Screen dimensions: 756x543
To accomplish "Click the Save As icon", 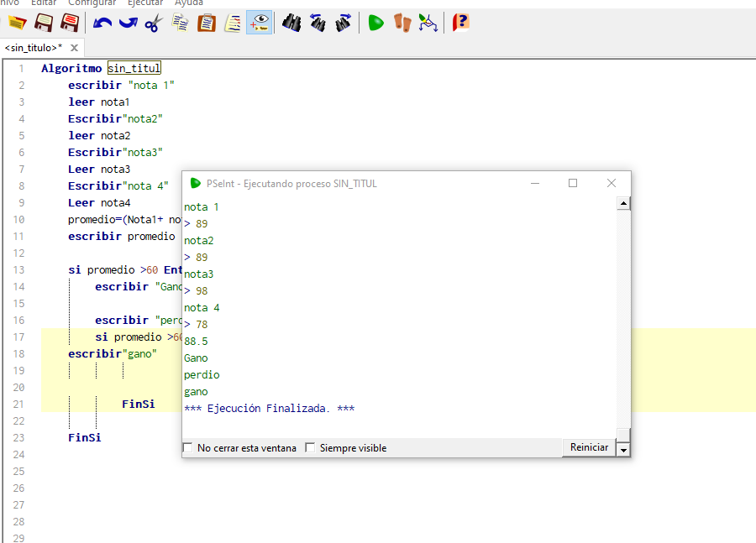I will point(71,23).
